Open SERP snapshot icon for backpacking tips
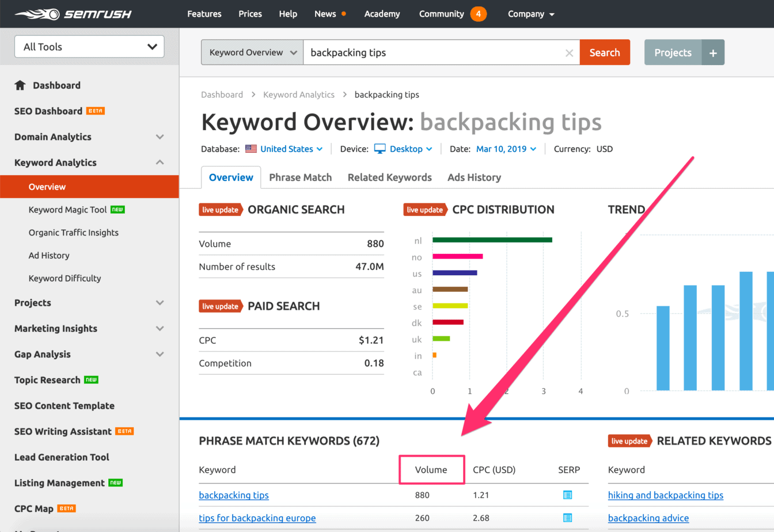The height and width of the screenshot is (532, 774). [568, 495]
